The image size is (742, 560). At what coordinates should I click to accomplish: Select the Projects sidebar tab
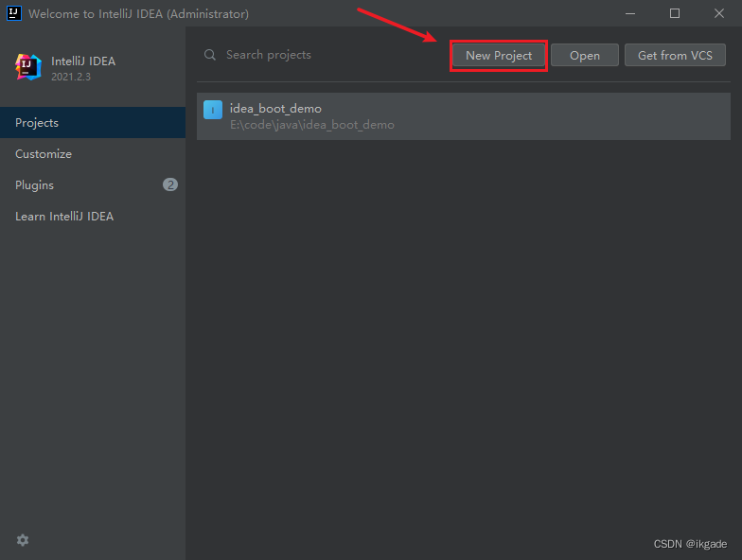[93, 123]
